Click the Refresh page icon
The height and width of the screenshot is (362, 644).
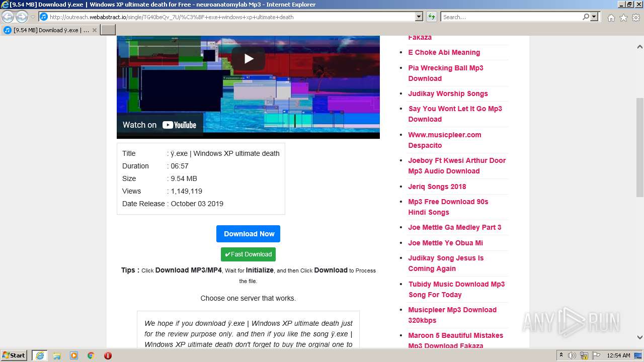click(x=431, y=17)
